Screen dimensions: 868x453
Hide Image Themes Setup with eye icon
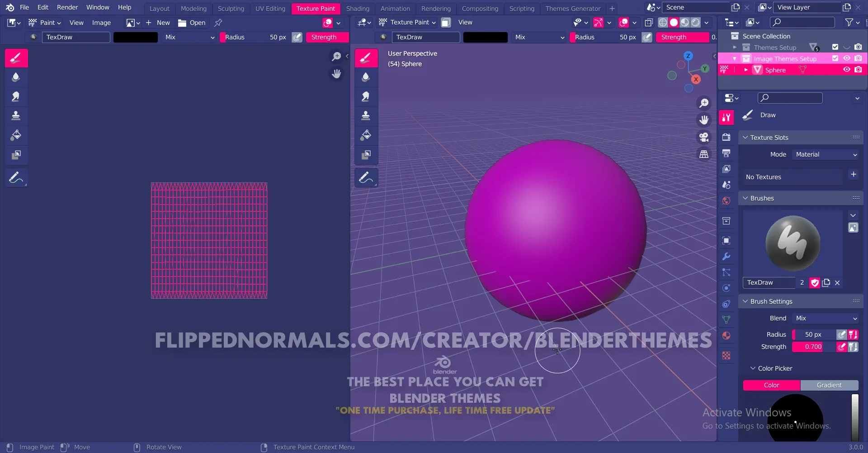847,58
